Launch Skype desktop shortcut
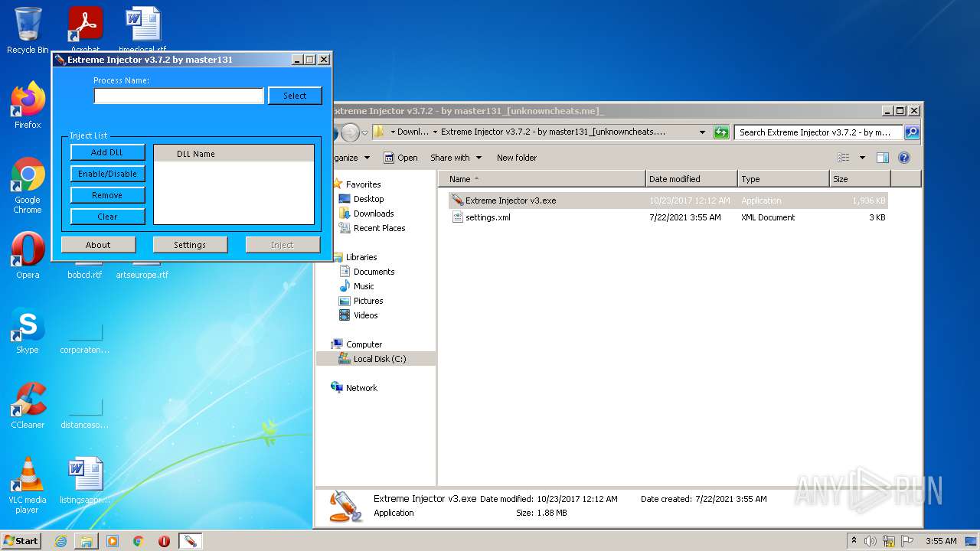This screenshot has height=551, width=980. tap(28, 331)
